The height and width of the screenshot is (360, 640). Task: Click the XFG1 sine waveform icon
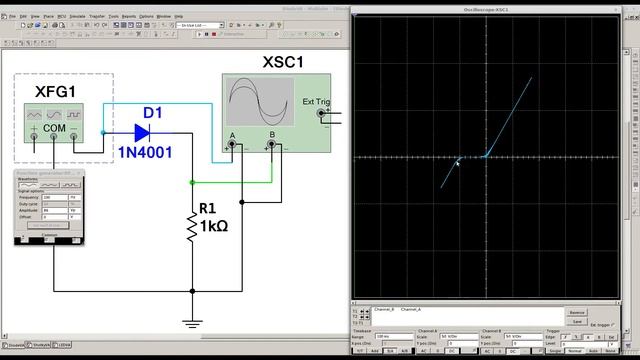point(54,115)
